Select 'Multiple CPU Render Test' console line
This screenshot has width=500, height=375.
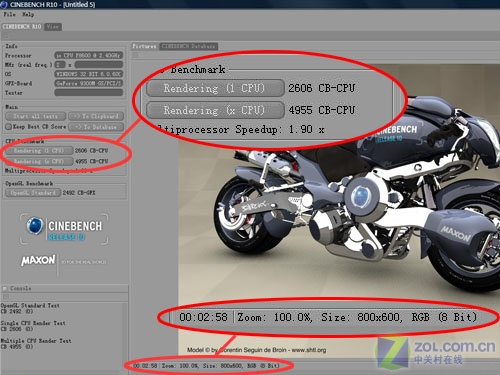(36, 341)
